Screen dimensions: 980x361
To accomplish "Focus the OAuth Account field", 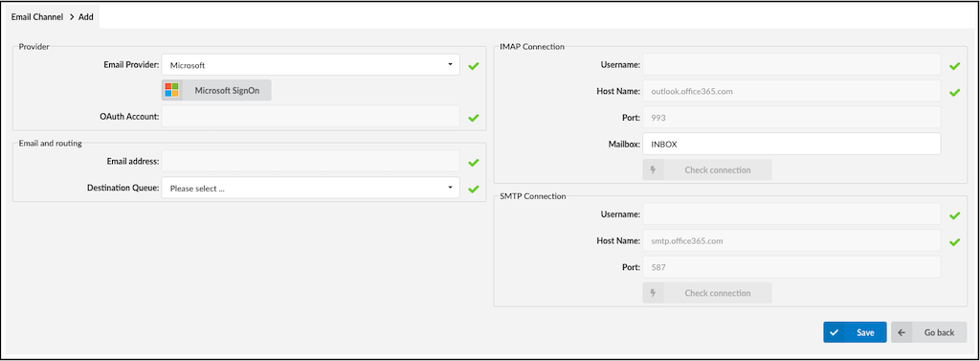I will point(311,117).
